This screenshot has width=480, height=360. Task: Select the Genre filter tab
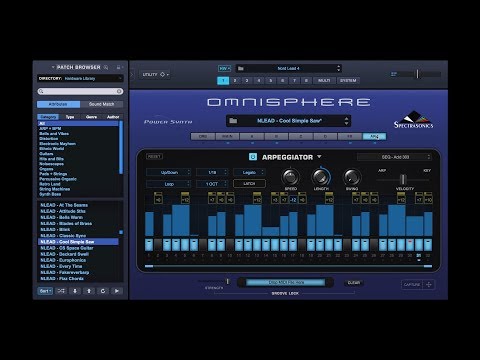[x=91, y=117]
